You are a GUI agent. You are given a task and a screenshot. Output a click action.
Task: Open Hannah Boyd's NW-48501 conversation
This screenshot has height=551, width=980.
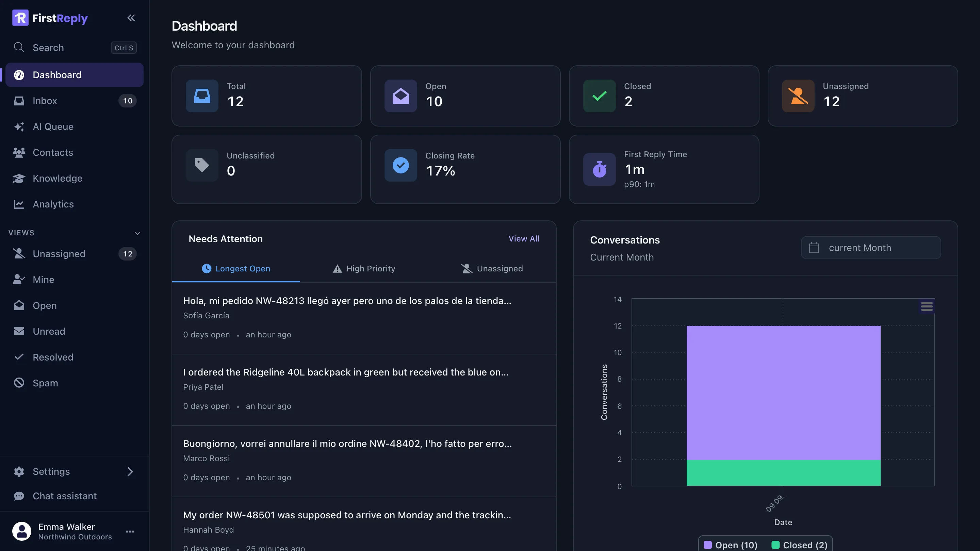364,524
